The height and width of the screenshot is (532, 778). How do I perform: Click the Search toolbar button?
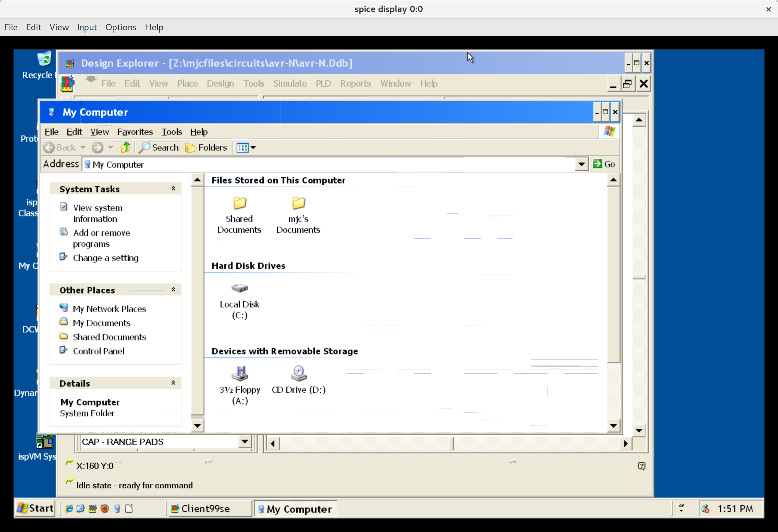coord(159,147)
